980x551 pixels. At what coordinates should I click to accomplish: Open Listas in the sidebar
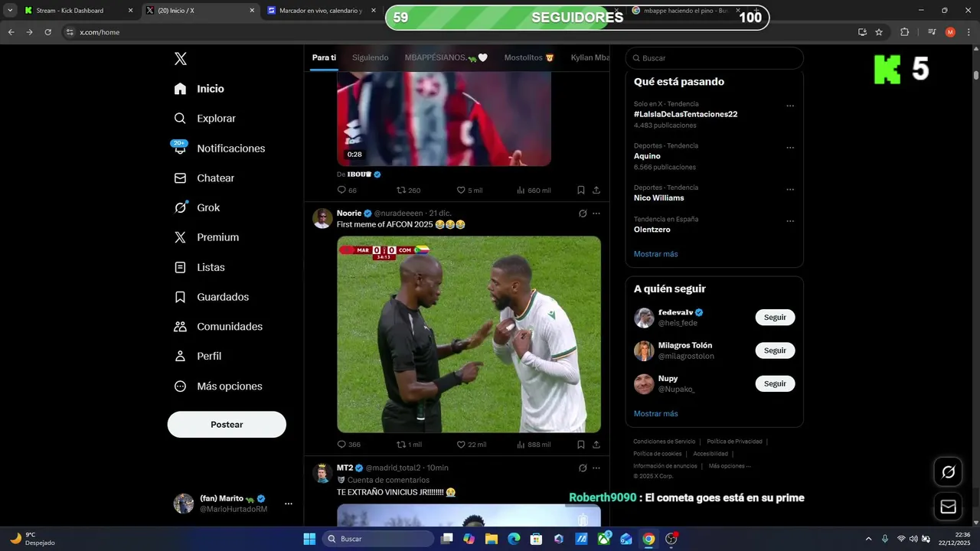200,267
